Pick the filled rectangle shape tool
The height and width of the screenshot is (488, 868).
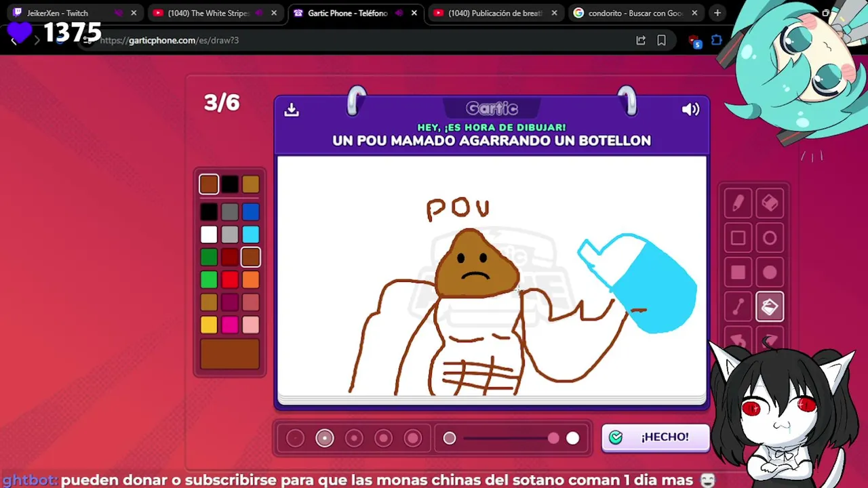738,272
